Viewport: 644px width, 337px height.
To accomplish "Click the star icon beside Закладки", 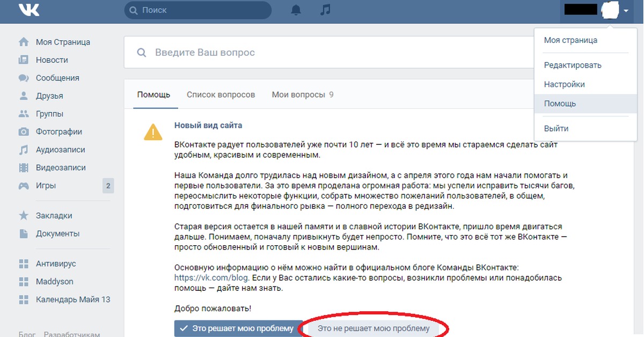I will coord(24,216).
